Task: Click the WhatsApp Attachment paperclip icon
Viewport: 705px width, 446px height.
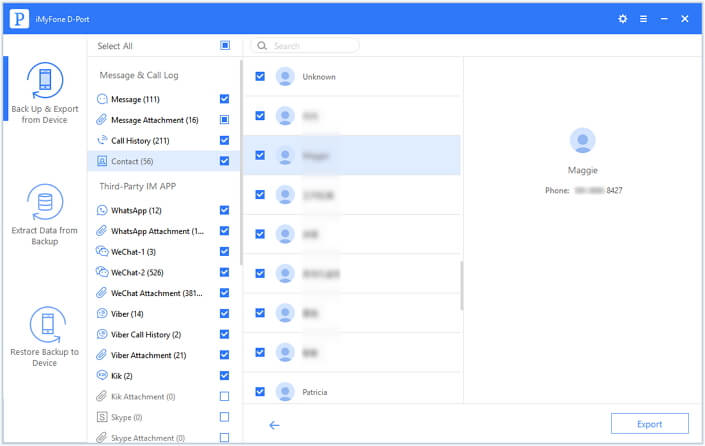Action: [102, 231]
